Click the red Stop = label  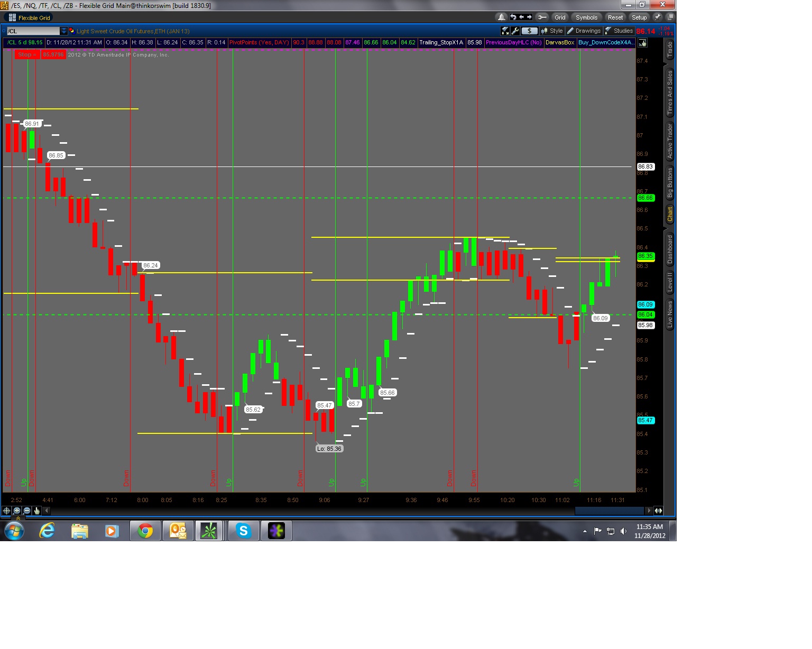[27, 54]
